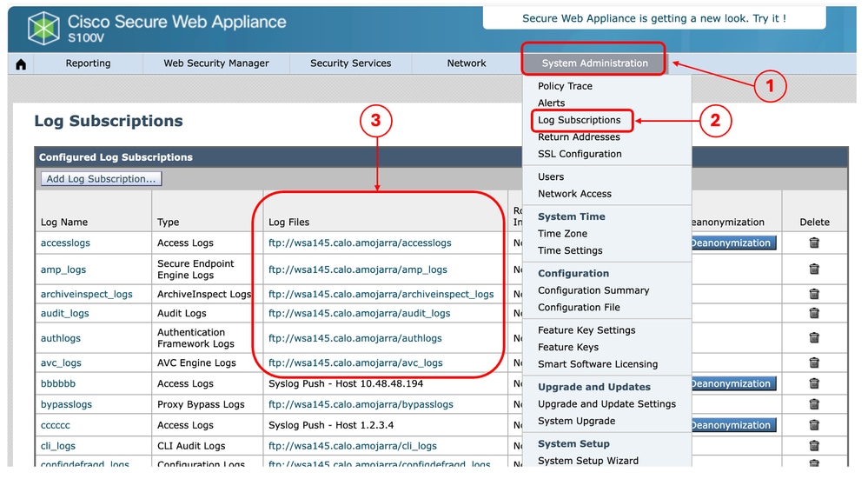This screenshot has height=479, width=868.
Task: Choose Return Addresses menu entry
Action: pyautogui.click(x=579, y=136)
